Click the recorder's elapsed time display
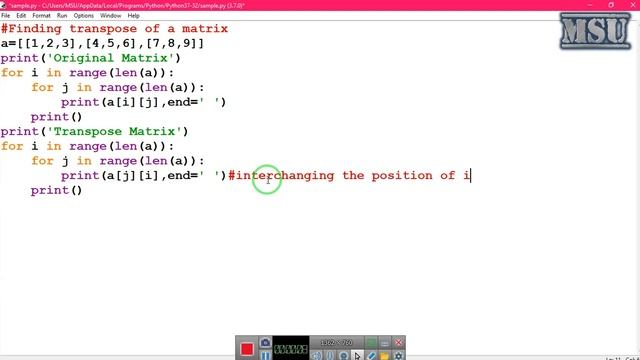This screenshot has height=360, width=640. pyautogui.click(x=291, y=349)
